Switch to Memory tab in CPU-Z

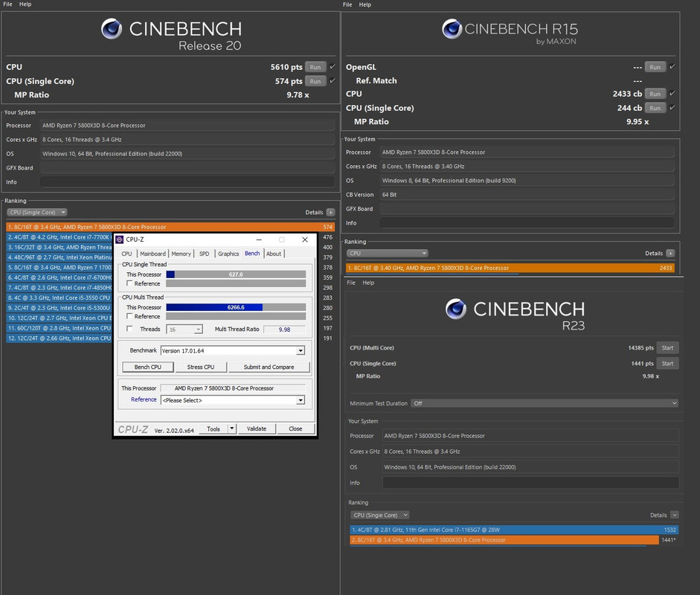coord(181,254)
